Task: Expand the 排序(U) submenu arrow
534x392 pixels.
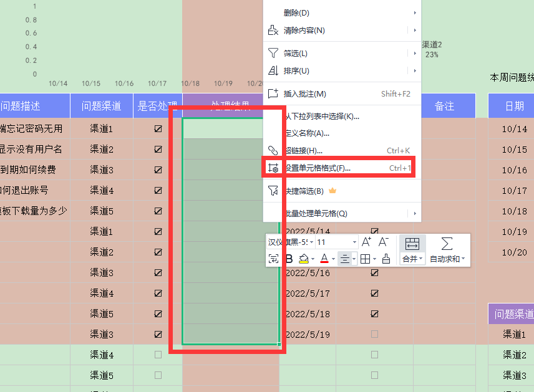Action: click(415, 71)
